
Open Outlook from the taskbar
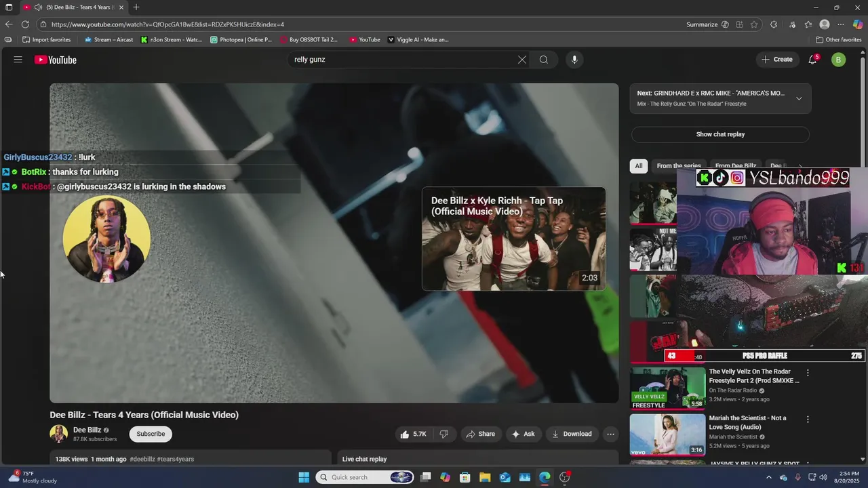[505, 477]
